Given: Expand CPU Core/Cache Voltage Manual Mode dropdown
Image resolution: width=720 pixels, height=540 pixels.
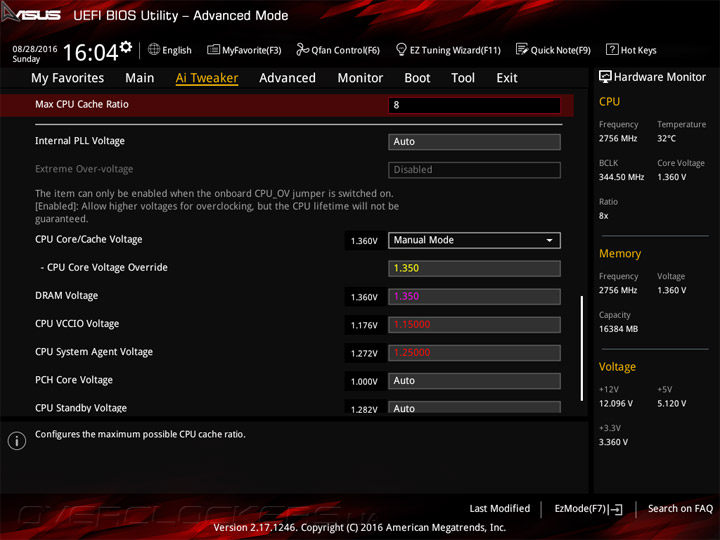Looking at the screenshot, I should [x=474, y=240].
